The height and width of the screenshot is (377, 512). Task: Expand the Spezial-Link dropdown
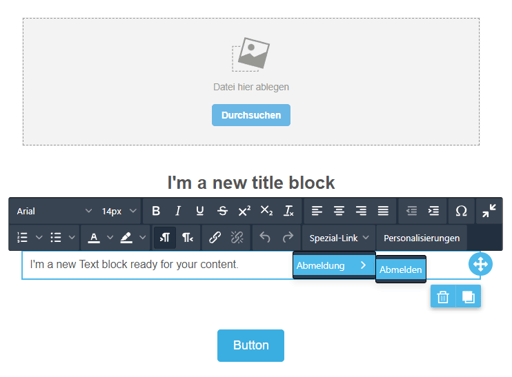(339, 238)
